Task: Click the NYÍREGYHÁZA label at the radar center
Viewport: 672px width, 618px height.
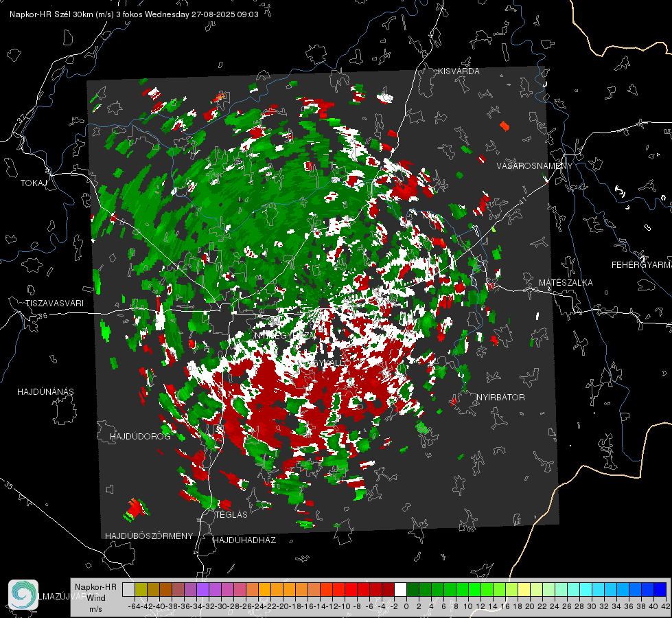Action: click(285, 336)
